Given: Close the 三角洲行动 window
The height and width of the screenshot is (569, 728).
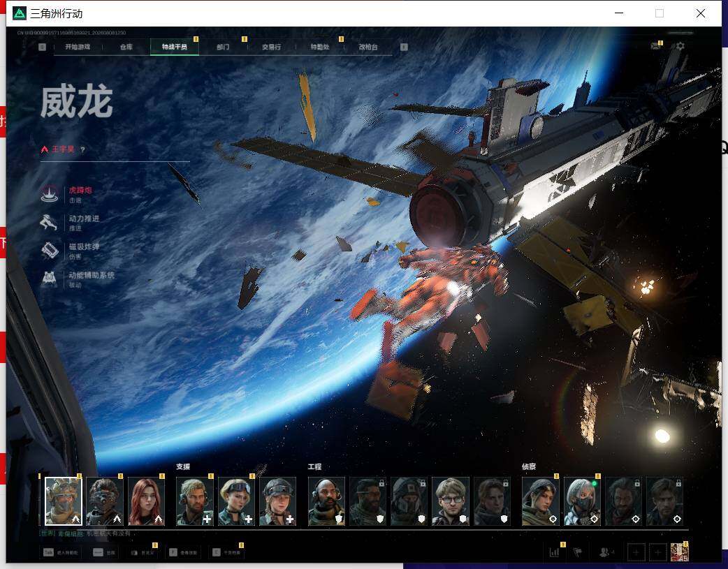Looking at the screenshot, I should coord(701,13).
